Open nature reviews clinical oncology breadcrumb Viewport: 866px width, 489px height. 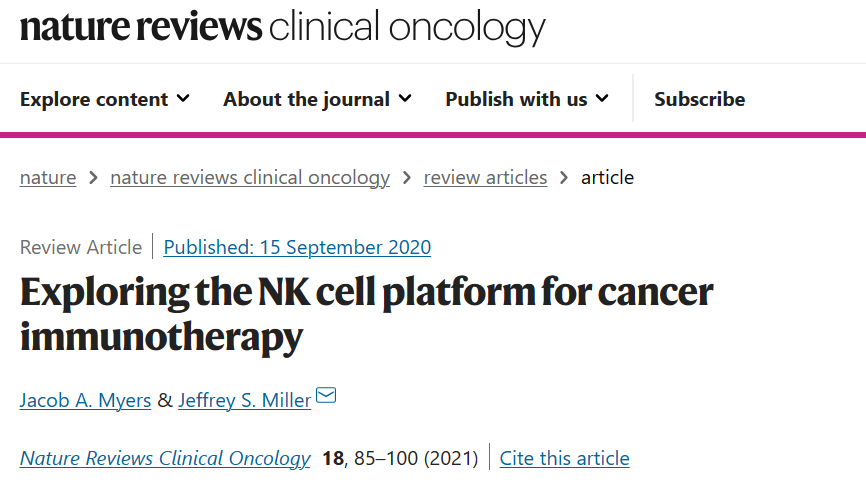[x=250, y=178]
